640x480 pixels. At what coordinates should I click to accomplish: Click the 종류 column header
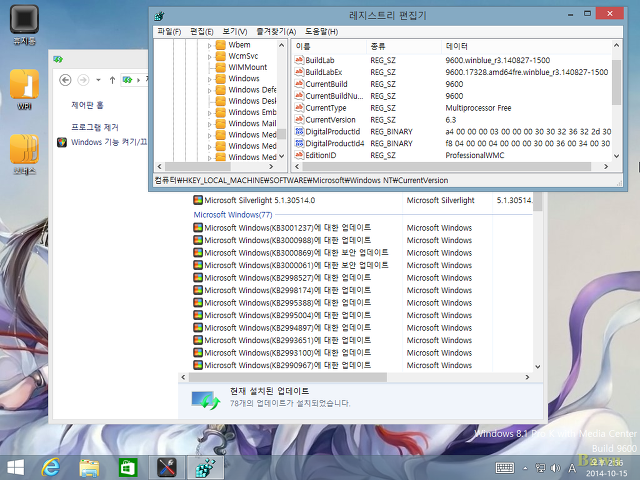[x=404, y=47]
